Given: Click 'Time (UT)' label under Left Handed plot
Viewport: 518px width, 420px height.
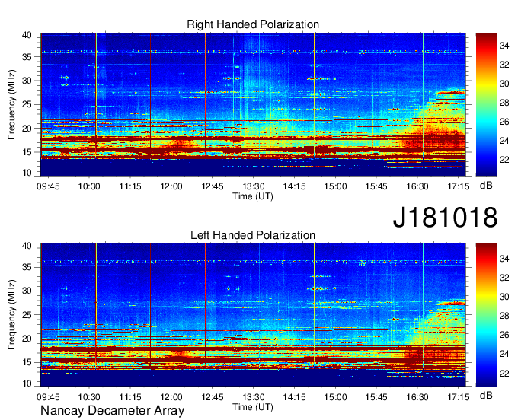Looking at the screenshot, I should [x=253, y=407].
